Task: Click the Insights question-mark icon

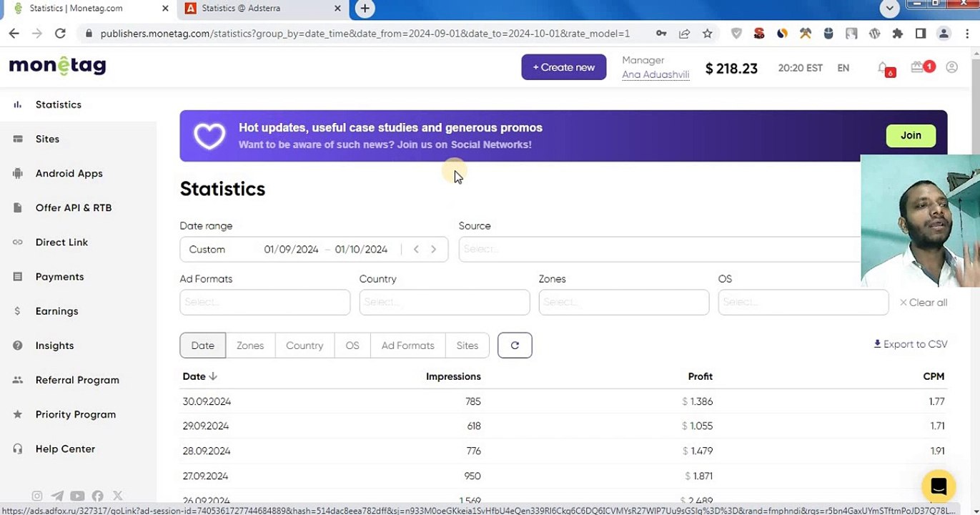Action: tap(17, 345)
